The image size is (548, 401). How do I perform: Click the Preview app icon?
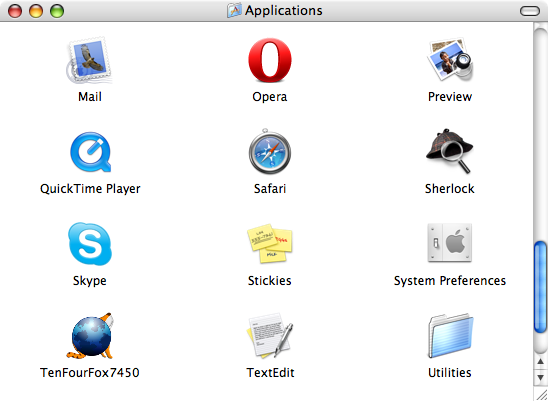point(450,59)
